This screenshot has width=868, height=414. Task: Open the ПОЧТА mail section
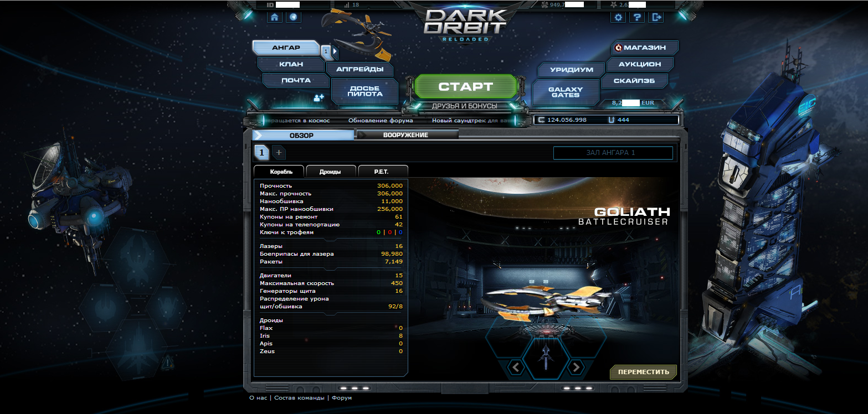[295, 80]
